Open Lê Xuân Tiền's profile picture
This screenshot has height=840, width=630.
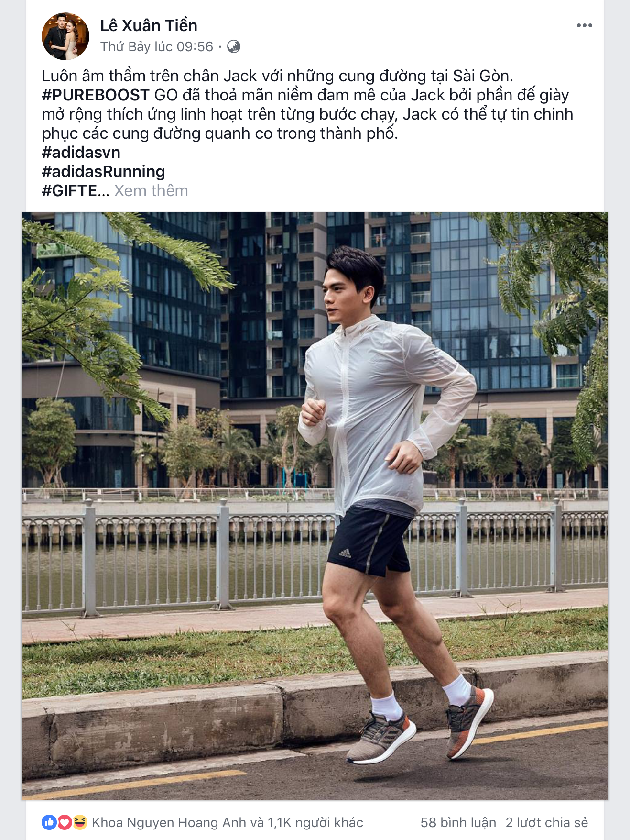[65, 36]
